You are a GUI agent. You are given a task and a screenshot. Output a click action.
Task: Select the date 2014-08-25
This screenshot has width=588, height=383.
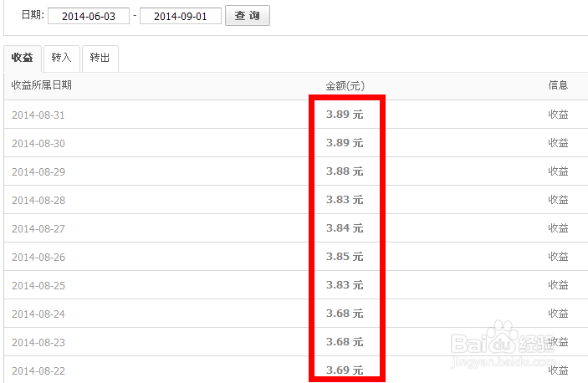[x=38, y=285]
